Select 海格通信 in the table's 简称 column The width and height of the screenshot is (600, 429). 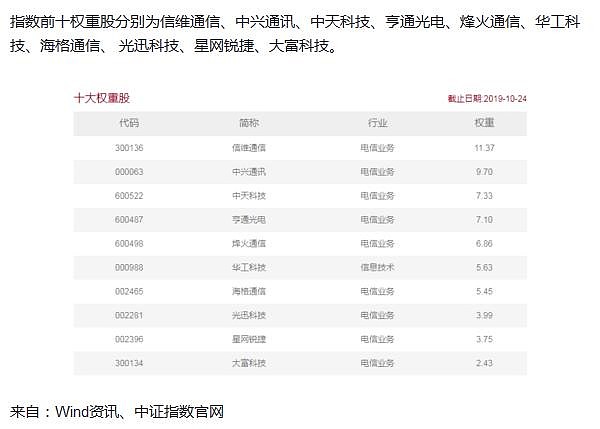[x=249, y=292]
